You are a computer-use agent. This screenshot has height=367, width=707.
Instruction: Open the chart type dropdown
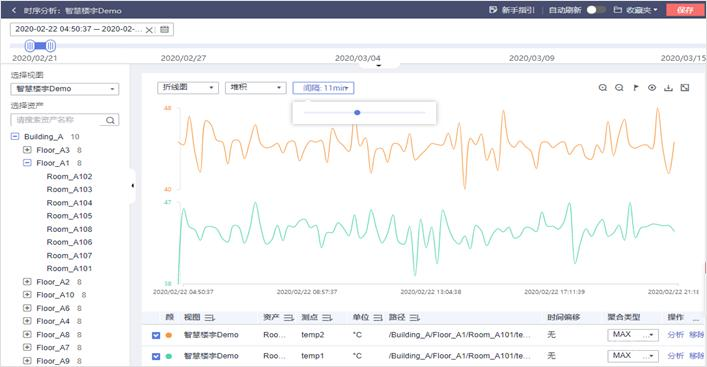pyautogui.click(x=188, y=87)
